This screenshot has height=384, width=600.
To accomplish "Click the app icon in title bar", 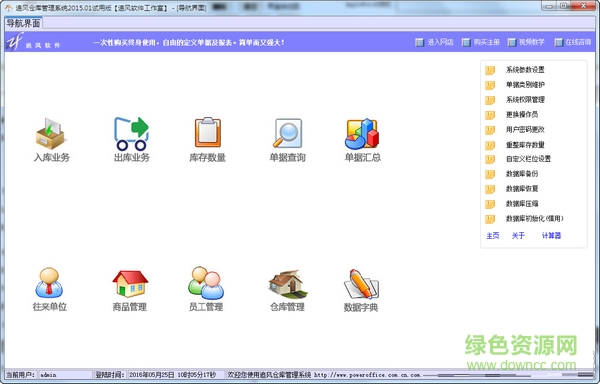I will point(8,8).
